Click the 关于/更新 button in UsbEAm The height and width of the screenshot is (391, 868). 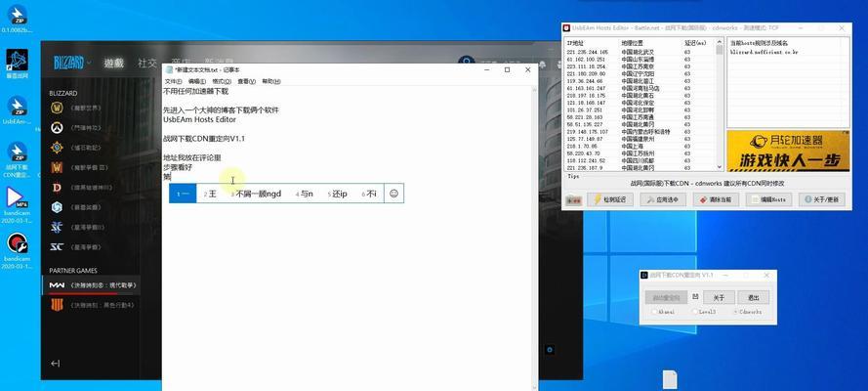[x=821, y=200]
